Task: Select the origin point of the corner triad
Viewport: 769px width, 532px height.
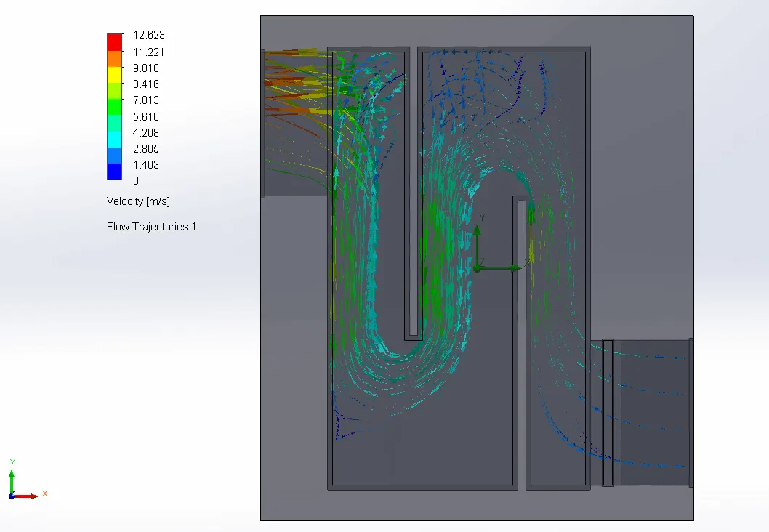Action: (12, 496)
